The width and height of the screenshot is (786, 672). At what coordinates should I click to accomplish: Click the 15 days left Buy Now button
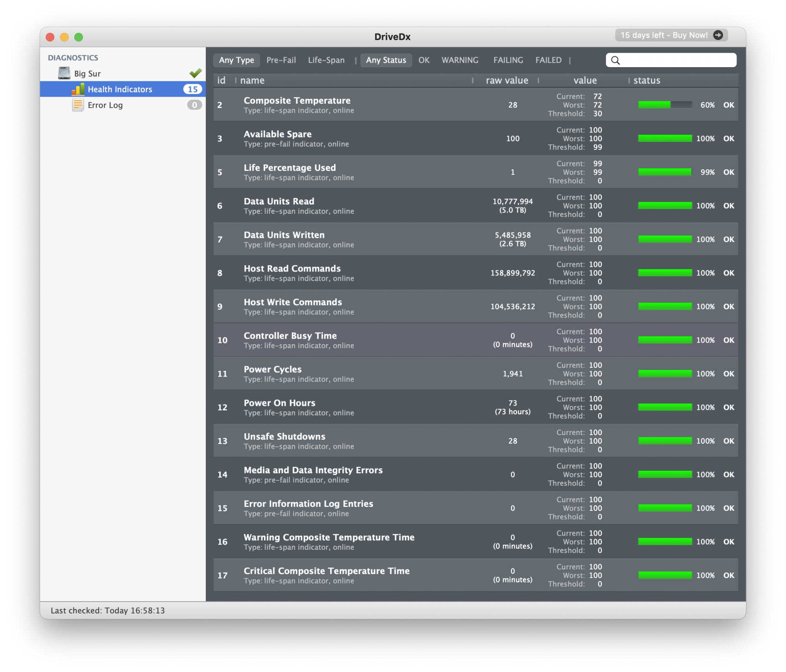point(671,35)
